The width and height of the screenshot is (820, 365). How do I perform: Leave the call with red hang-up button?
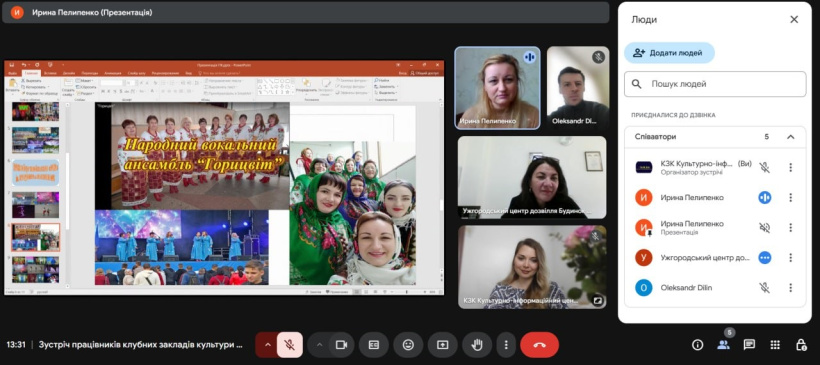pyautogui.click(x=539, y=345)
